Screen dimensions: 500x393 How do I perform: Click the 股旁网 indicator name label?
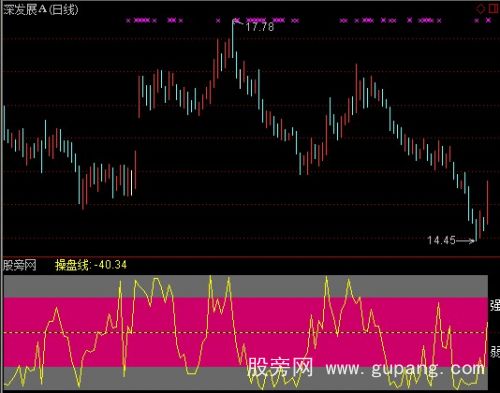pos(19,265)
